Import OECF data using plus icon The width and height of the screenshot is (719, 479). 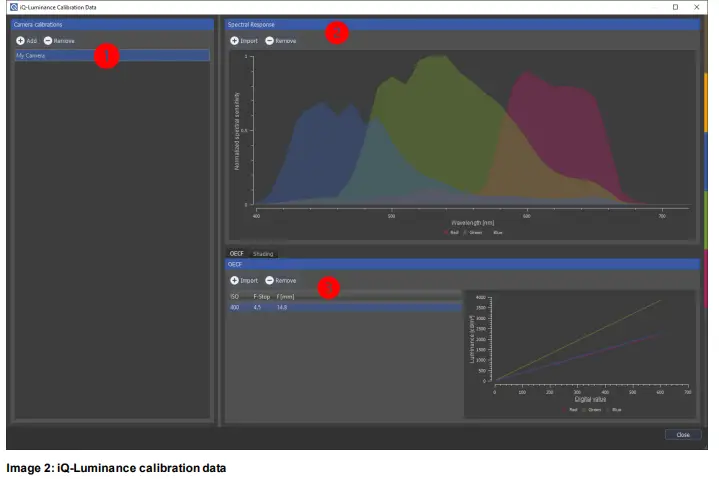coord(234,281)
